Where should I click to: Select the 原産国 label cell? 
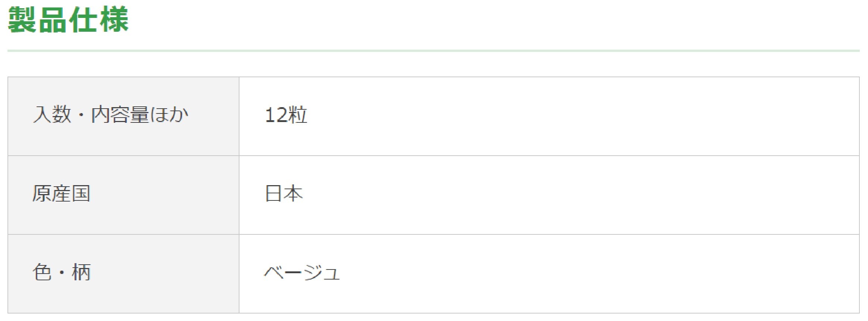click(123, 195)
